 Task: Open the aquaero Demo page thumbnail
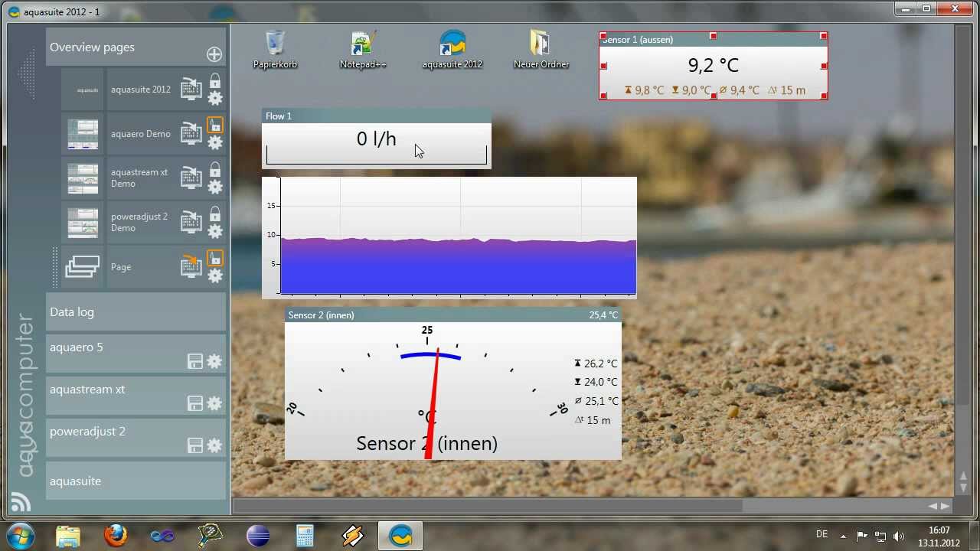pyautogui.click(x=83, y=134)
